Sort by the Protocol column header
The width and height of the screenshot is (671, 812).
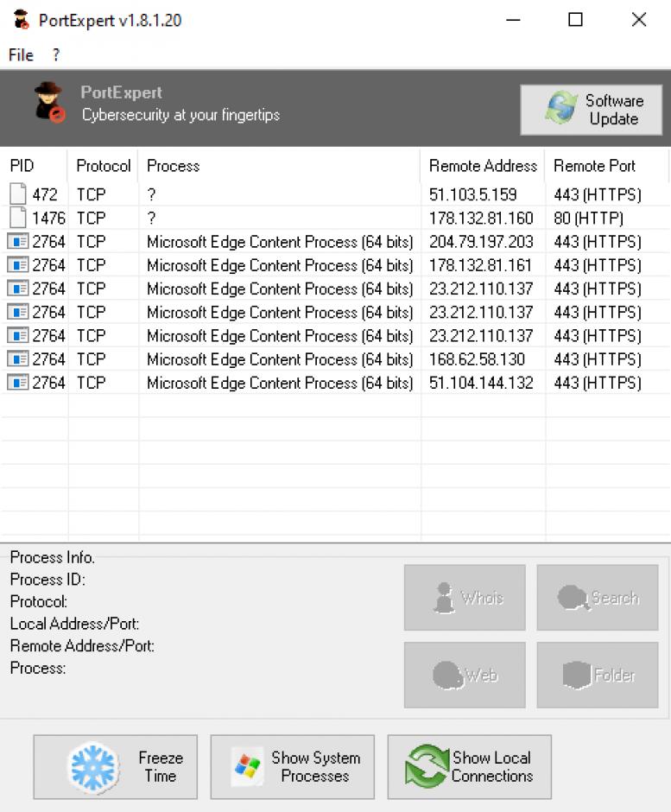tap(103, 166)
